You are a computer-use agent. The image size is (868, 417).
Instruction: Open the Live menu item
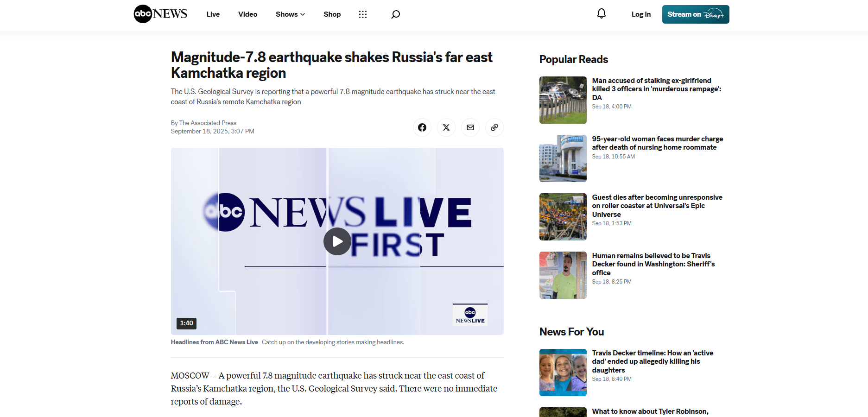(213, 14)
